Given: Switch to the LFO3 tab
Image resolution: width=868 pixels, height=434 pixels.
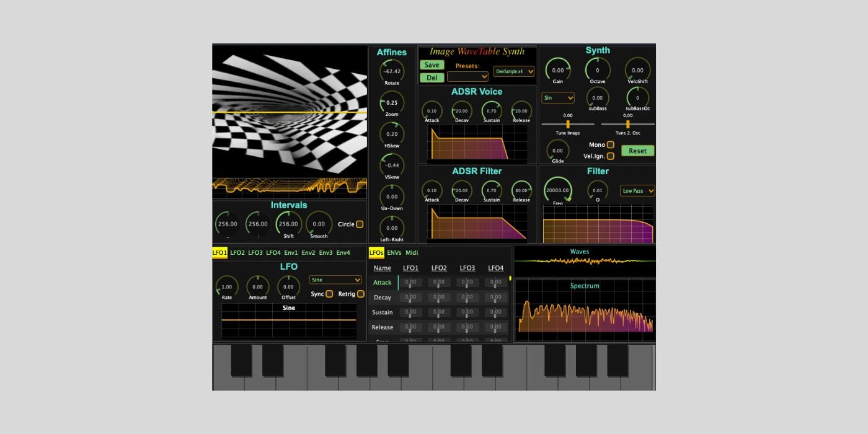Looking at the screenshot, I should [255, 252].
